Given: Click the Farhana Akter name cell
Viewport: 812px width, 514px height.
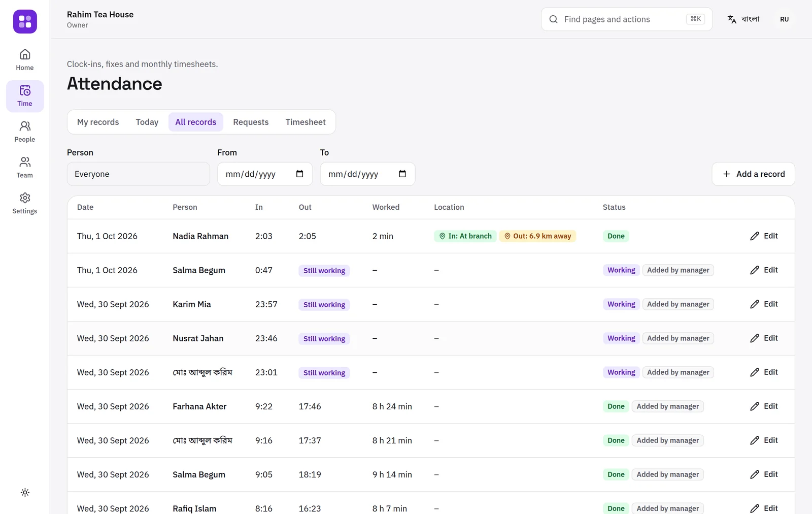Looking at the screenshot, I should click(199, 406).
